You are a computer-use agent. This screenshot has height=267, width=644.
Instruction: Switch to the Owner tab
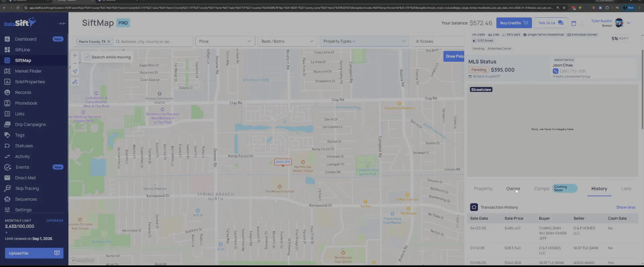click(513, 189)
